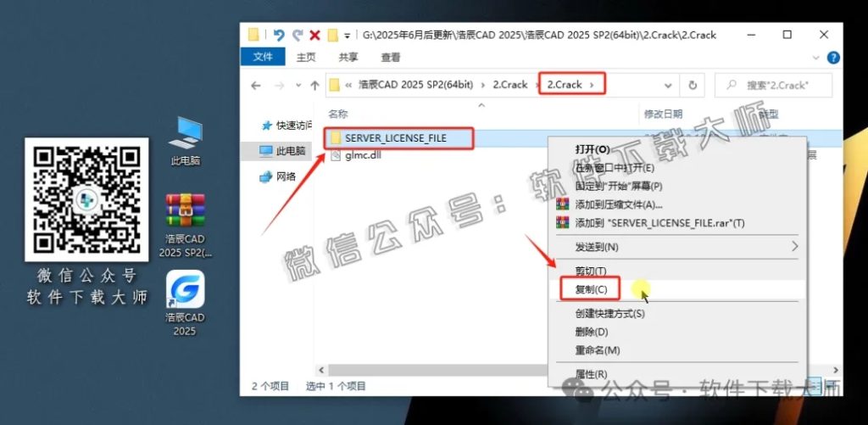Click the redo icon in title bar
The width and height of the screenshot is (868, 425).
(x=298, y=36)
